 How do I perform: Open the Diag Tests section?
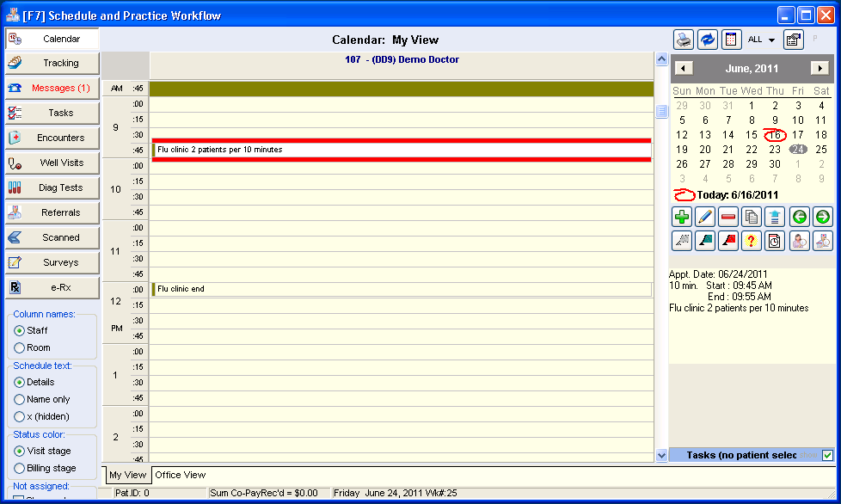click(x=52, y=187)
